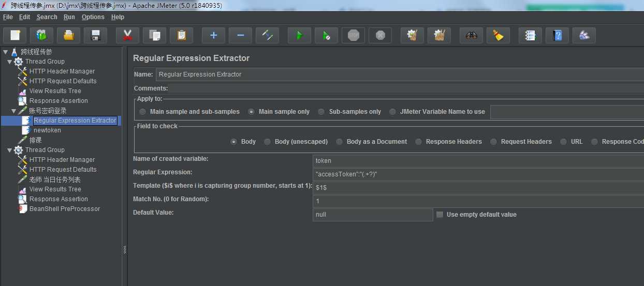
Task: Open the File menu
Action: tap(8, 17)
